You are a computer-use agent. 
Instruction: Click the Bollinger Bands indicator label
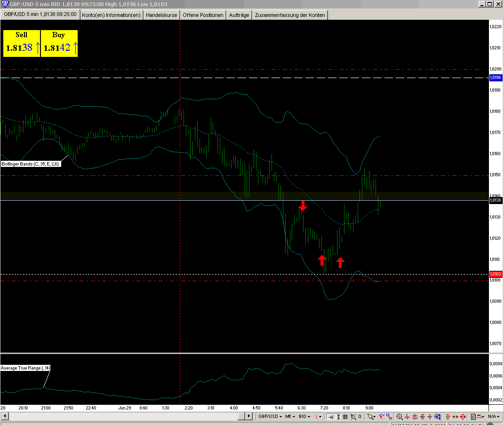pyautogui.click(x=30, y=164)
